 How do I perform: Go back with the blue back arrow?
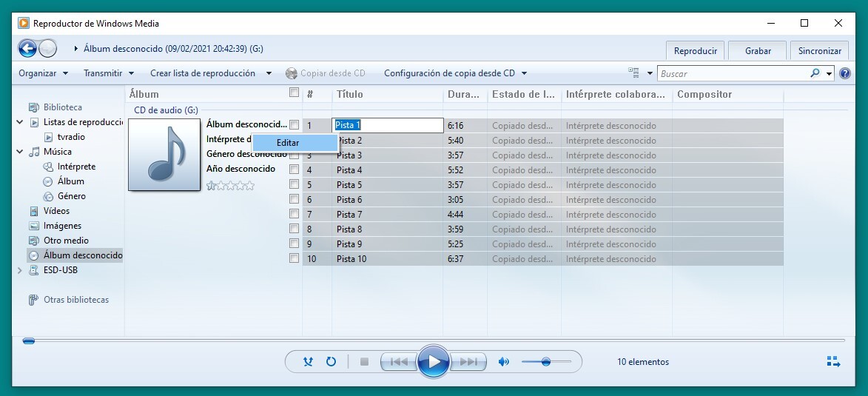(27, 49)
